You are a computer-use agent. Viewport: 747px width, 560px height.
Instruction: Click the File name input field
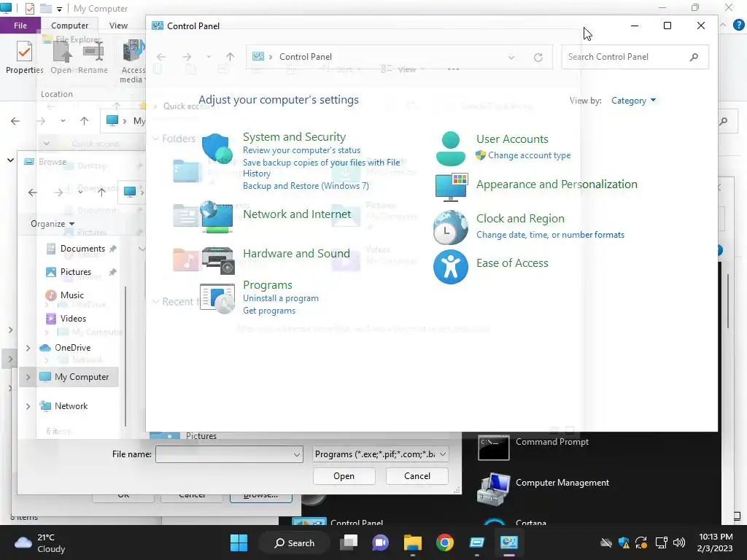[x=224, y=455]
